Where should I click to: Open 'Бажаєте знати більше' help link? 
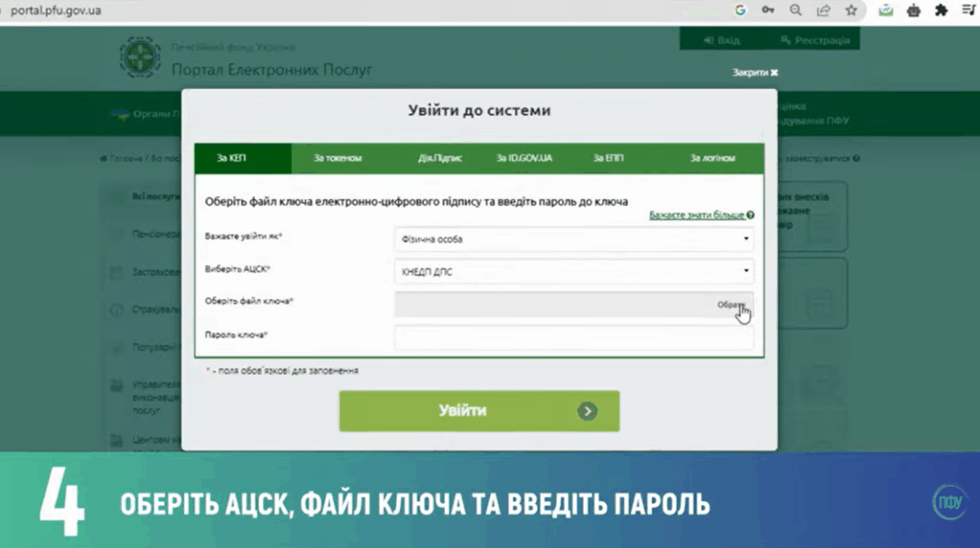(x=701, y=216)
